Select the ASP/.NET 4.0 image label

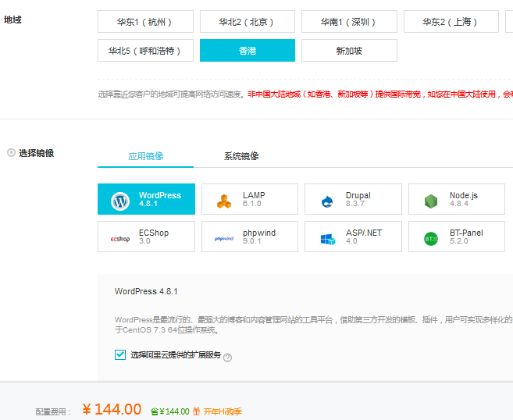pyautogui.click(x=364, y=237)
